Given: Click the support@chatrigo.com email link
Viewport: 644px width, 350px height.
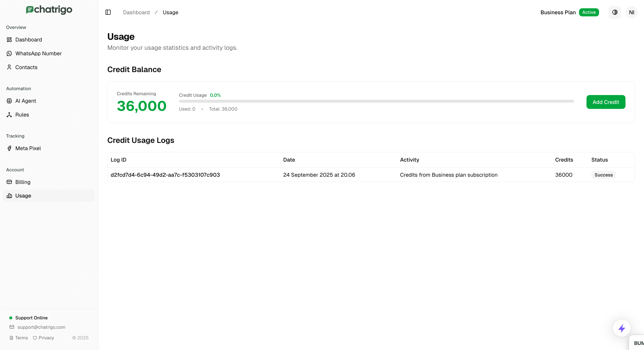Looking at the screenshot, I should click(x=41, y=327).
